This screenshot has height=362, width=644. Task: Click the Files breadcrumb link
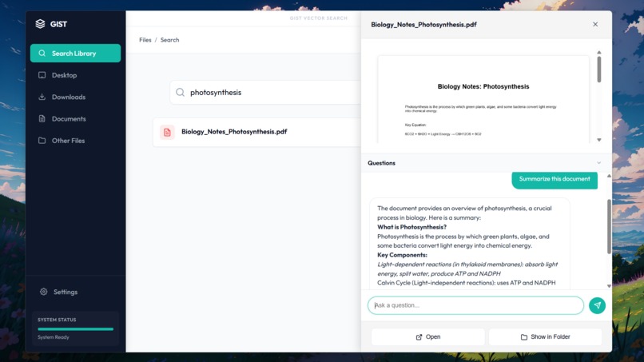click(x=145, y=40)
